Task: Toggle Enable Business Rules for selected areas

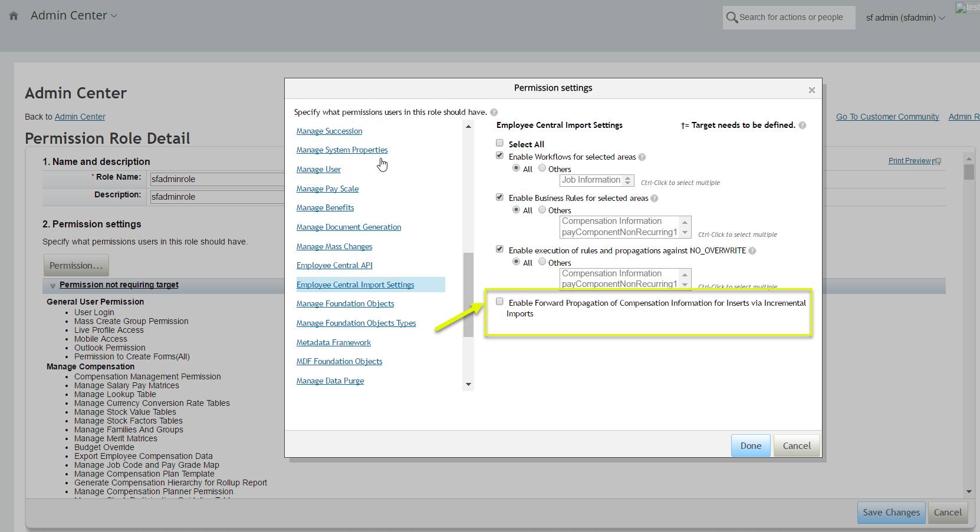Action: (500, 197)
